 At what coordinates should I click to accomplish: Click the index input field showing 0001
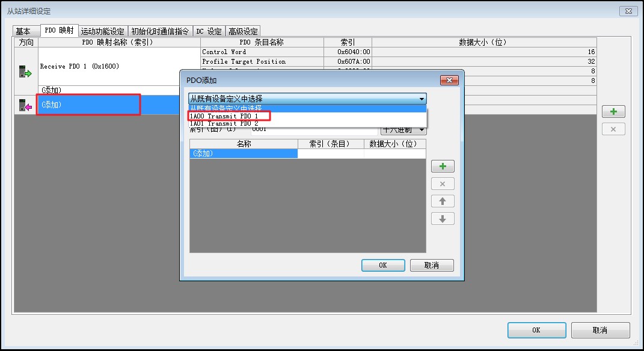click(313, 129)
